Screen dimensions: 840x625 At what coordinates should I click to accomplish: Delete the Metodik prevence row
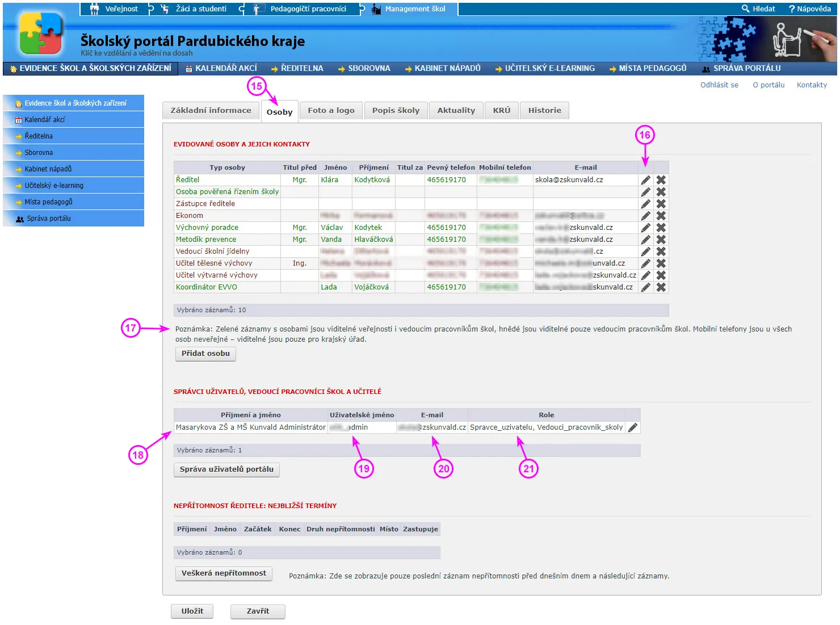coord(661,240)
